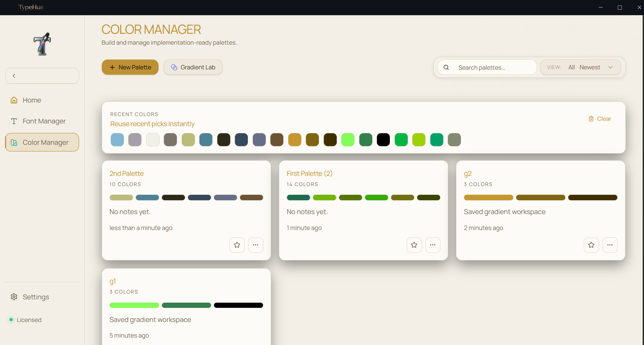644x345 pixels.
Task: Open the g1 palette title
Action: 113,281
